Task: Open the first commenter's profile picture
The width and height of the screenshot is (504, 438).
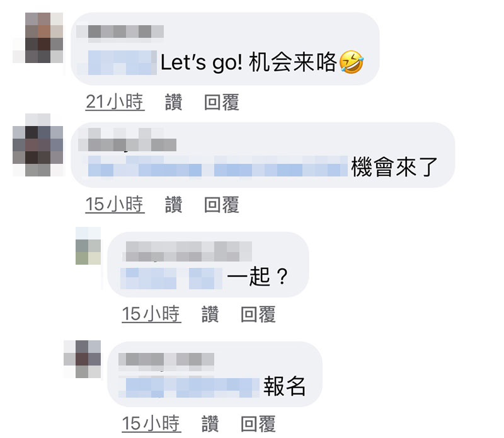Action: click(x=38, y=38)
